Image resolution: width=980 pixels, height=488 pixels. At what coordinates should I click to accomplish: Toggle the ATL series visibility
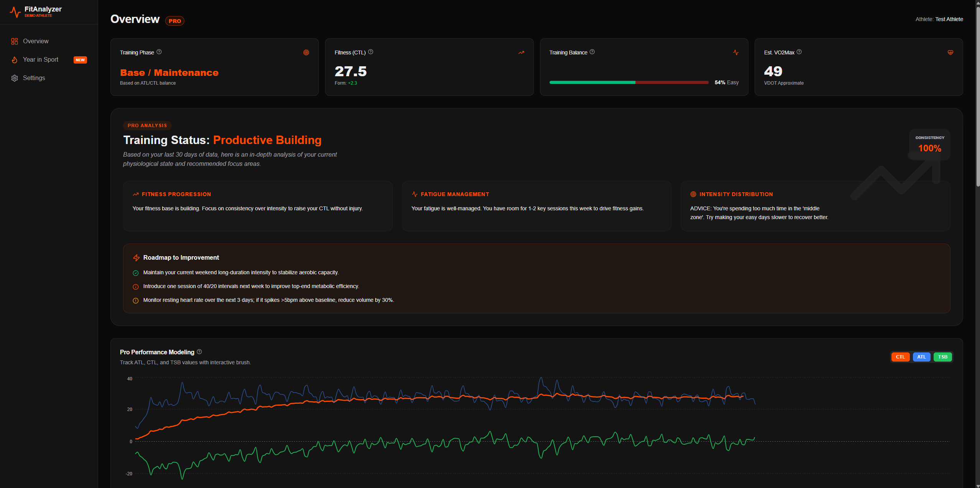coord(921,357)
